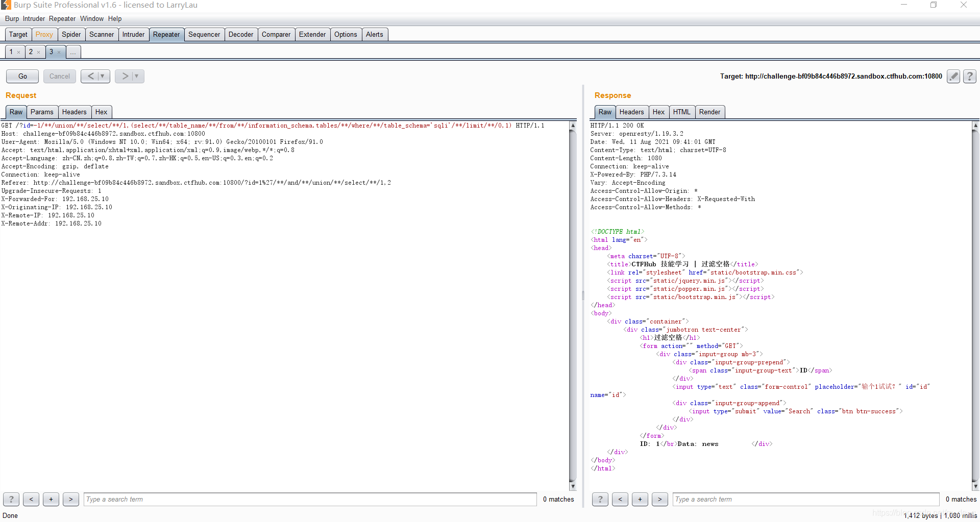Screen dimensions: 980x522
Task: Select the request Hex view tab
Action: point(102,112)
